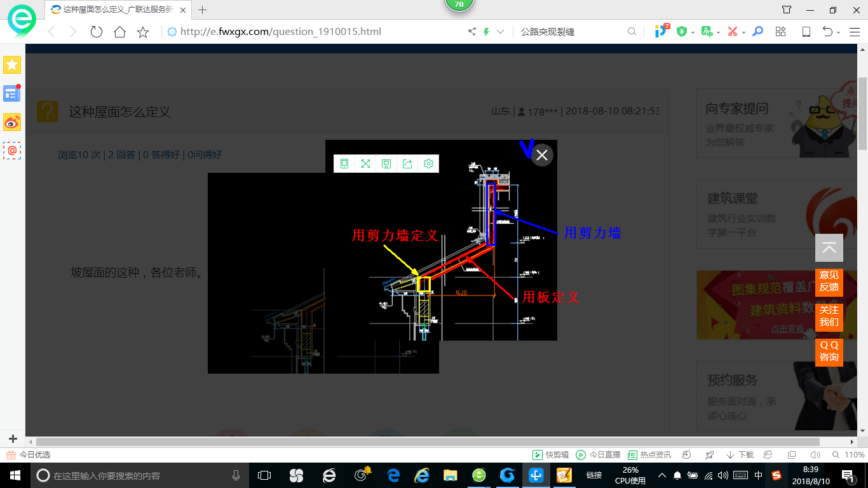Click the QQ咨询 consultation button
Image resolution: width=868 pixels, height=488 pixels.
point(829,351)
